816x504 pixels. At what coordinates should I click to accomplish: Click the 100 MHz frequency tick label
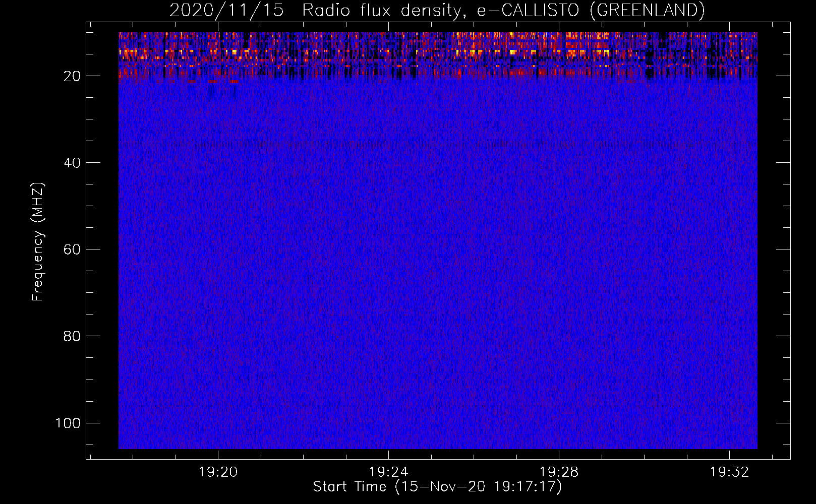pos(68,423)
